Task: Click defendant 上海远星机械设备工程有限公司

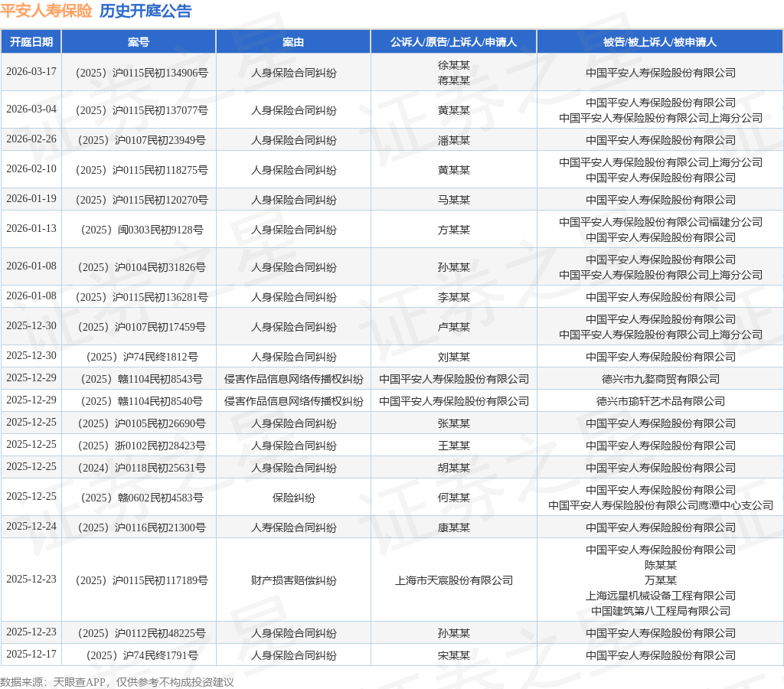Action: coord(661,596)
